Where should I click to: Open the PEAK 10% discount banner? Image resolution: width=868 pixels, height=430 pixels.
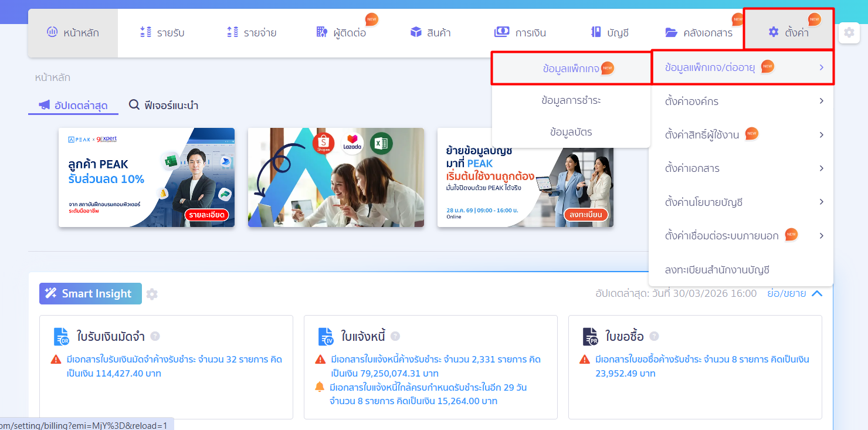pos(147,177)
